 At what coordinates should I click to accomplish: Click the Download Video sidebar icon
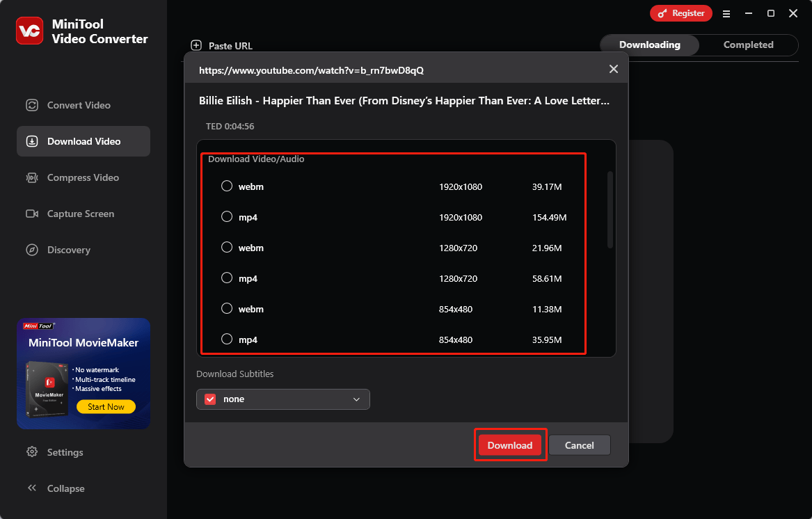32,141
